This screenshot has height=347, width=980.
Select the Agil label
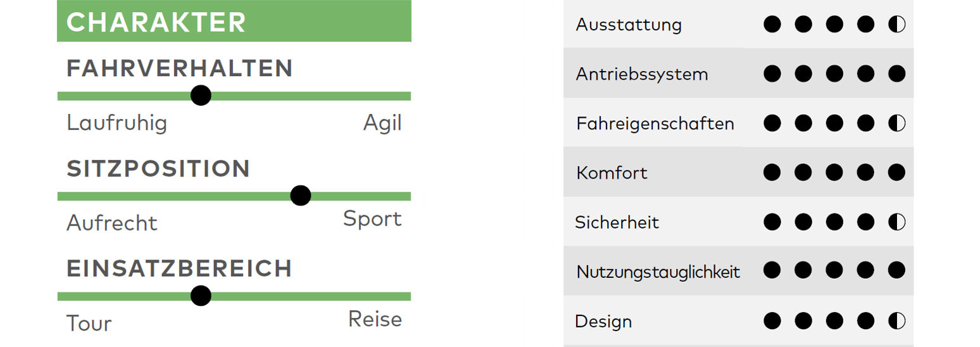(x=382, y=123)
